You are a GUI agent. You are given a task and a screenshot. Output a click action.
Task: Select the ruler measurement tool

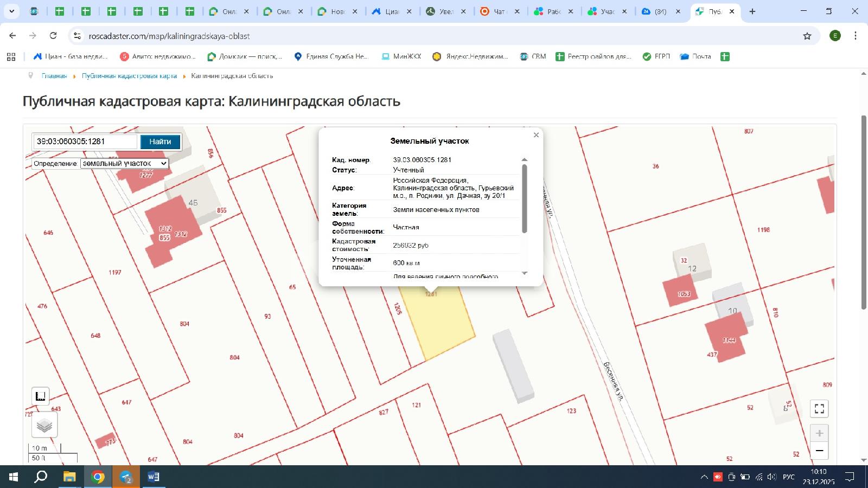click(x=41, y=396)
